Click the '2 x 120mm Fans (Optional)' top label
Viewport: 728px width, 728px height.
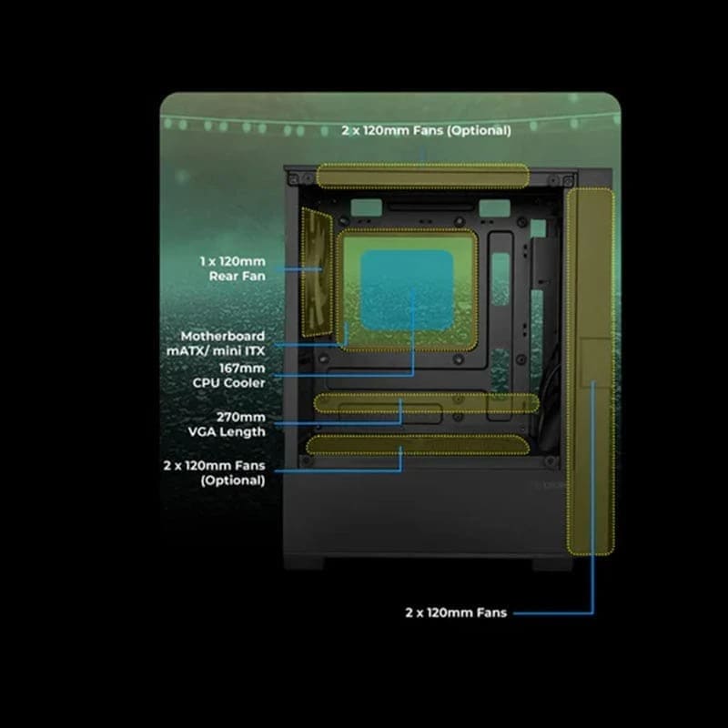tap(426, 130)
